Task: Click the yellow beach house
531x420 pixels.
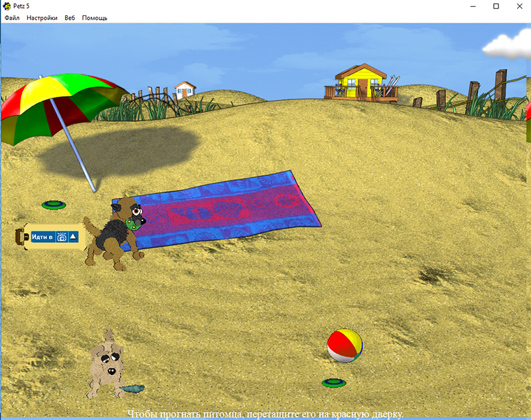Action: pyautogui.click(x=362, y=83)
